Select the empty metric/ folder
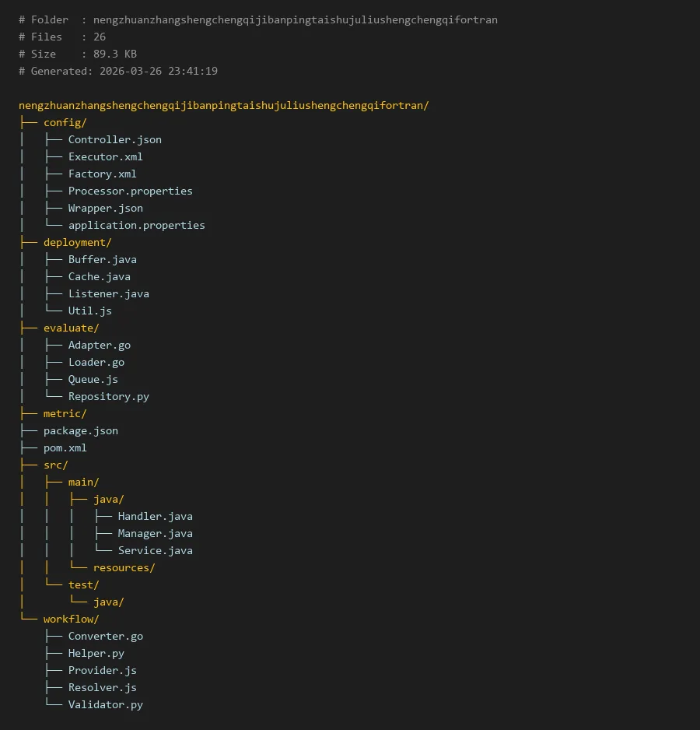 point(65,413)
